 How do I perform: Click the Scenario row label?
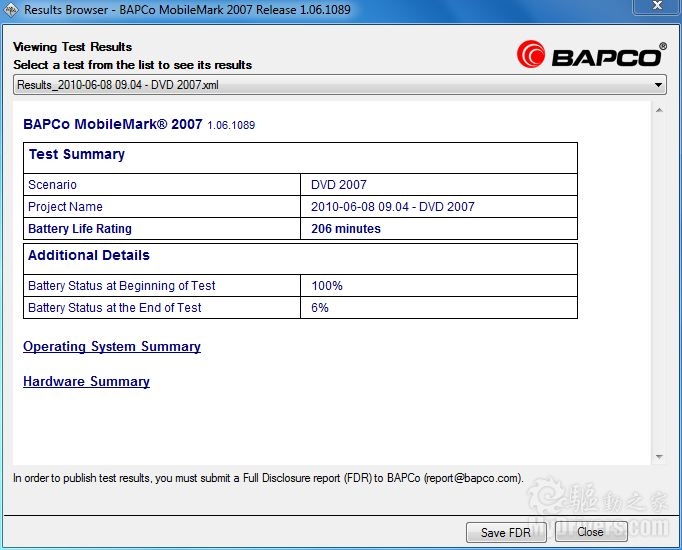point(52,185)
